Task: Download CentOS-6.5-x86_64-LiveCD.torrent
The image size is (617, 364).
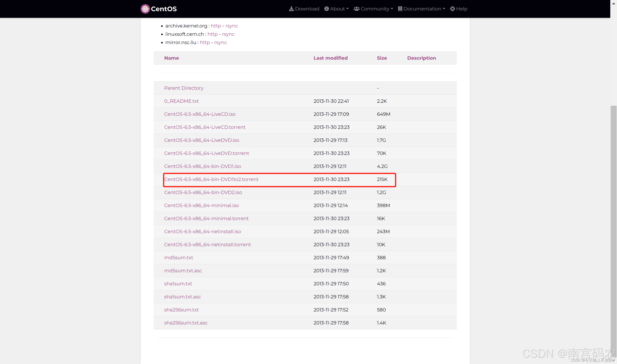Action: coord(205,127)
